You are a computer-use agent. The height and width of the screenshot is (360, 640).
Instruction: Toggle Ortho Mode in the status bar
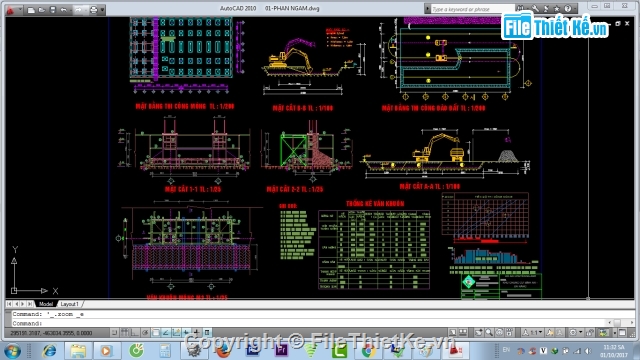point(135,333)
